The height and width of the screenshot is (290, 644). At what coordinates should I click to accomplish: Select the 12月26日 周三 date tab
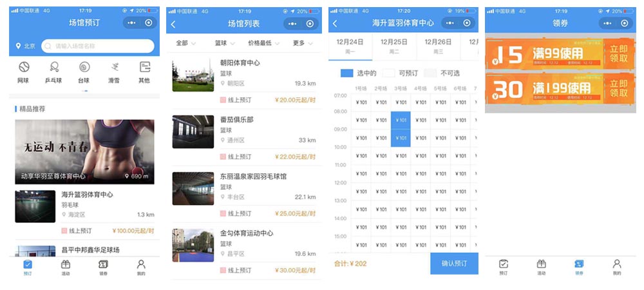point(438,46)
